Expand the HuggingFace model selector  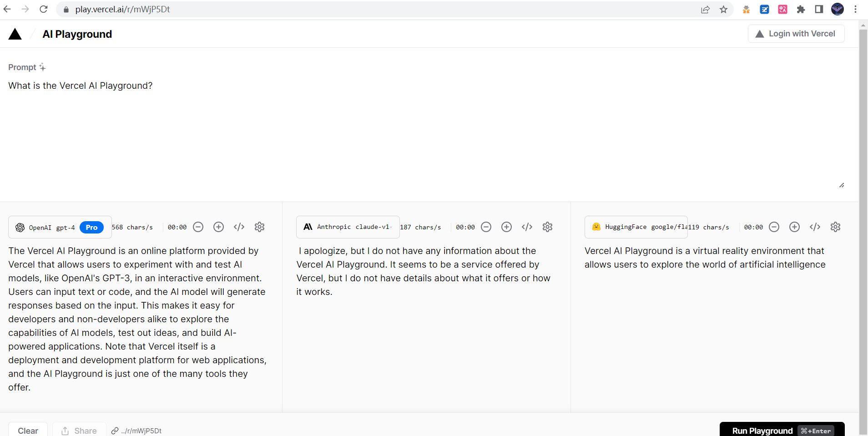[636, 227]
